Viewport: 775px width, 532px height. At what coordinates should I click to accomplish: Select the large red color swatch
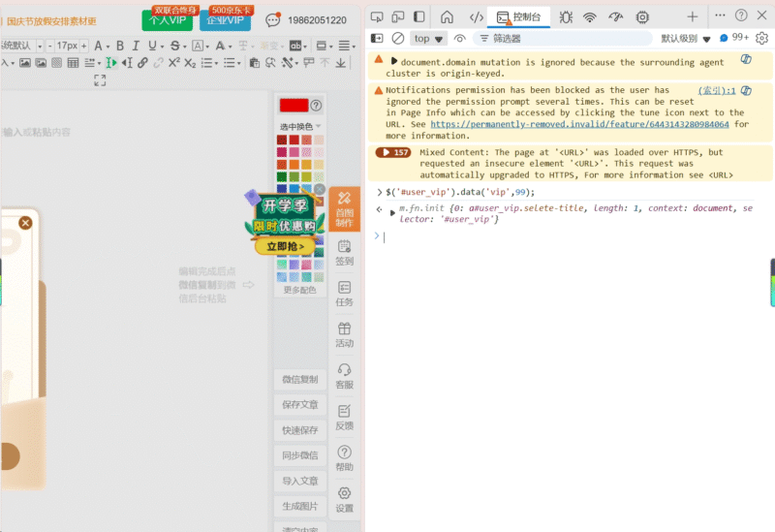coord(293,106)
